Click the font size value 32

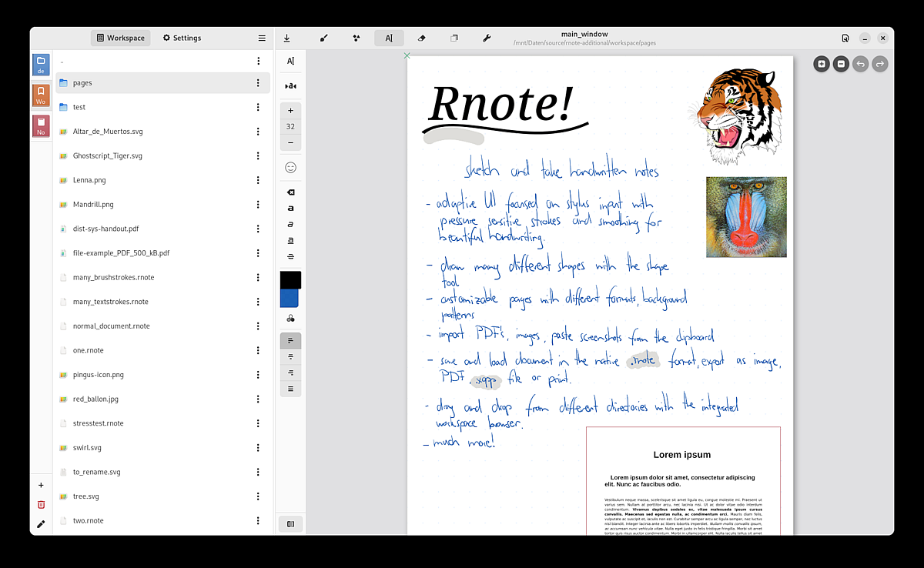(290, 127)
